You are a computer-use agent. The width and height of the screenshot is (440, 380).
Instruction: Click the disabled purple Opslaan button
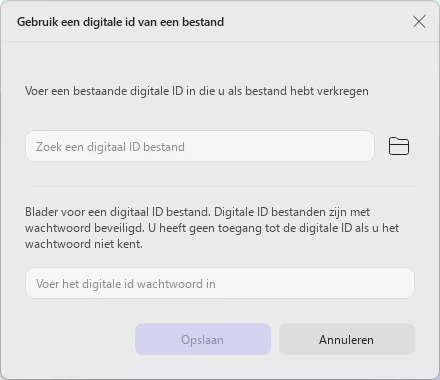(203, 339)
